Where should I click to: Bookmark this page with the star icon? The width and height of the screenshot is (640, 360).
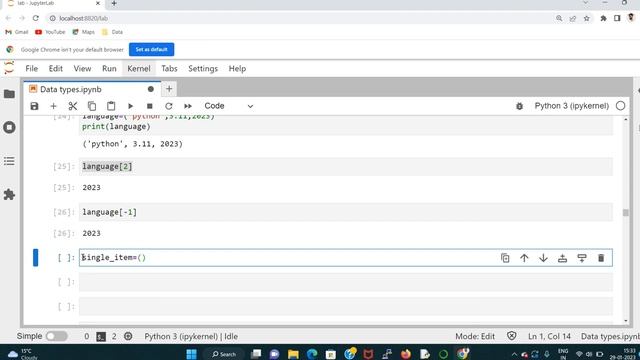pyautogui.click(x=587, y=18)
